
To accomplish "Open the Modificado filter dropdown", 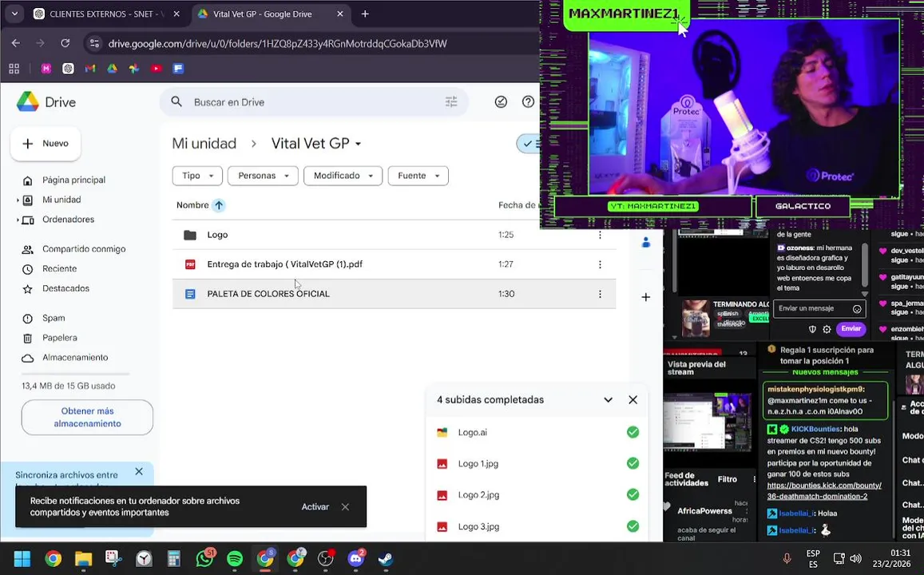I will click(x=343, y=176).
